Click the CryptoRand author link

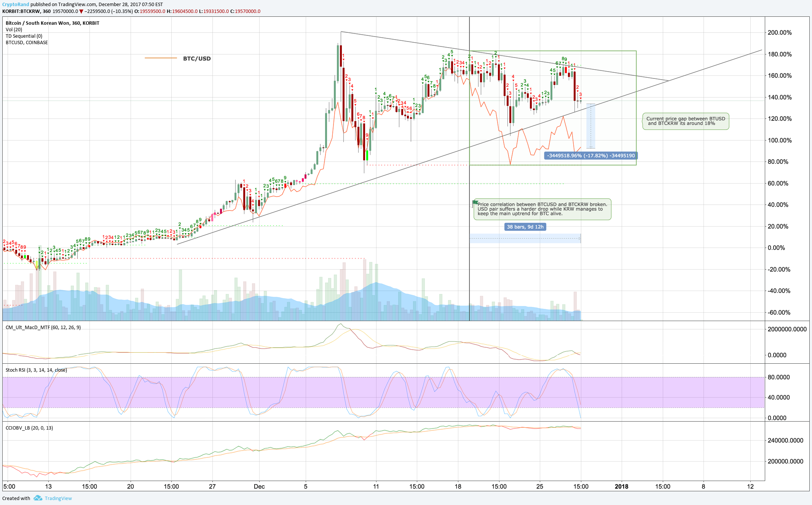(15, 5)
